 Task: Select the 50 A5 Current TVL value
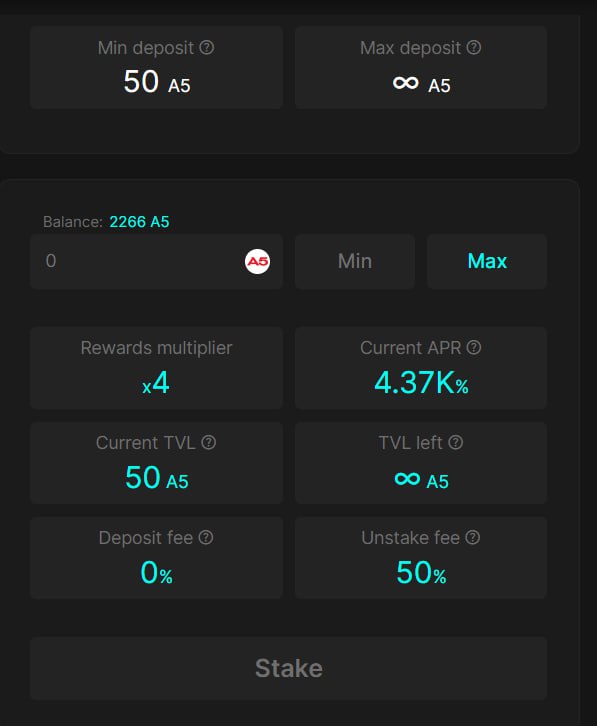(x=157, y=478)
